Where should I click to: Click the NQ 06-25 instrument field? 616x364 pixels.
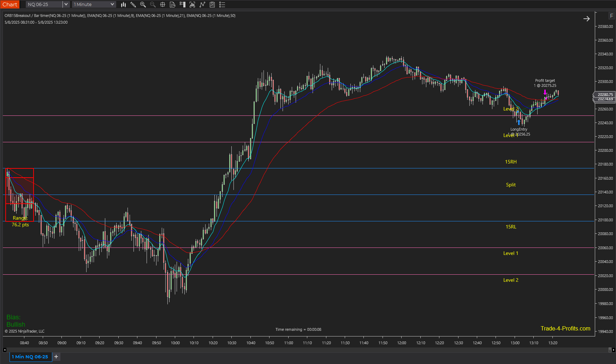coord(44,5)
